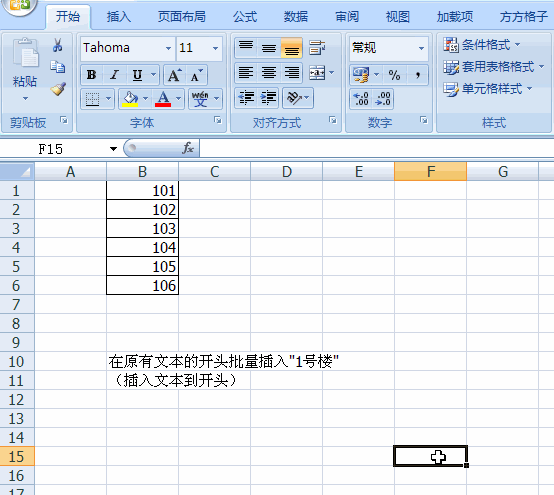Toggle Bold formatting
This screenshot has height=495, width=554.
91,75
